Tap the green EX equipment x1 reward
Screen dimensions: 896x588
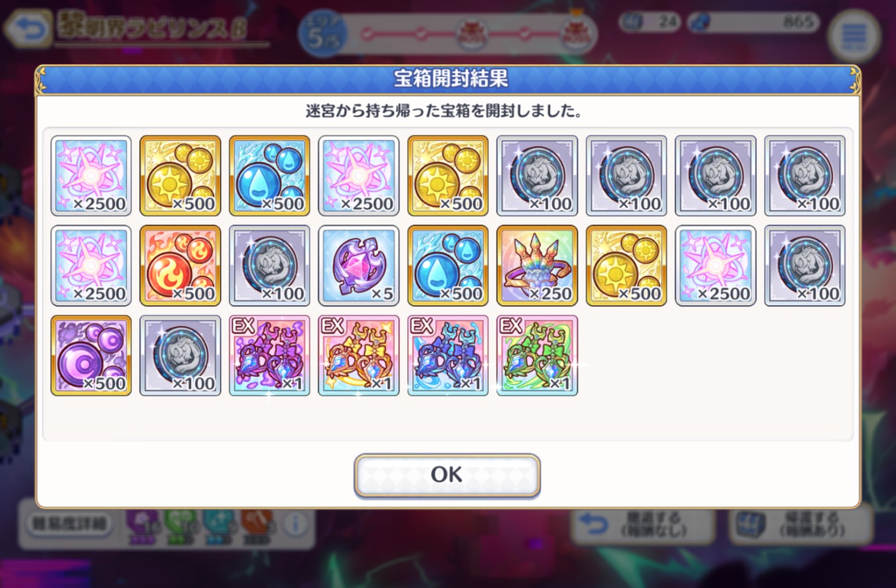537,355
